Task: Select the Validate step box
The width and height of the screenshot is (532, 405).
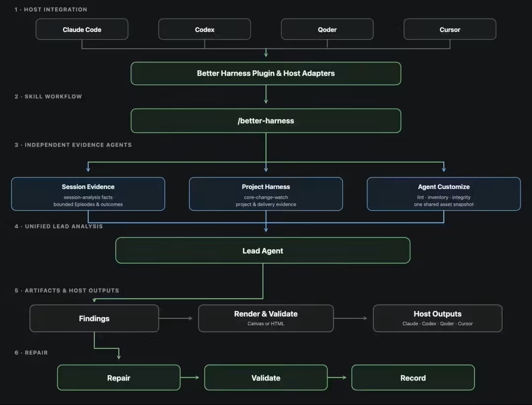Action: (x=266, y=377)
